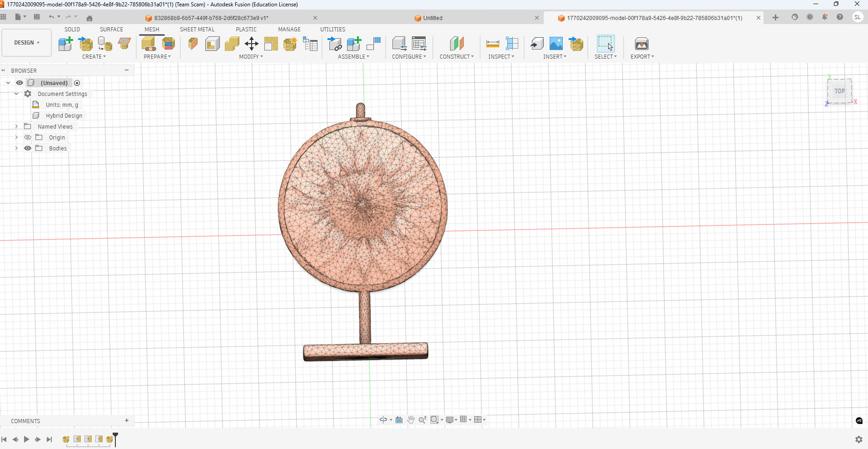This screenshot has width=868, height=449.
Task: Select the Plane Cut tool in Modify
Action: click(x=193, y=44)
